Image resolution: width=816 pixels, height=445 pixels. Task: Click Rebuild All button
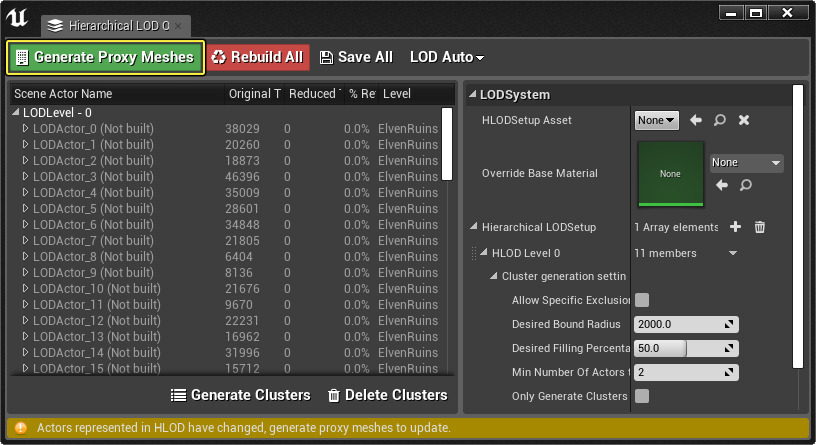pyautogui.click(x=258, y=57)
